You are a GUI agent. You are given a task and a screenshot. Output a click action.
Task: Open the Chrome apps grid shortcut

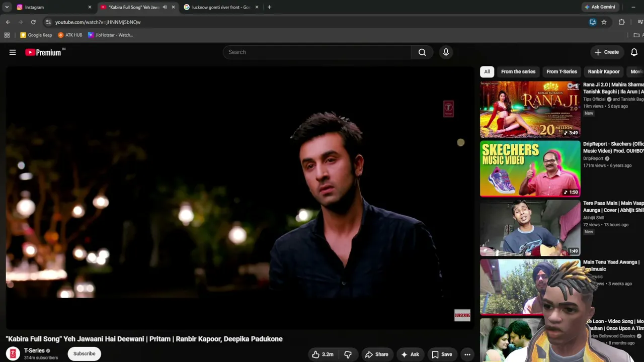tap(7, 35)
